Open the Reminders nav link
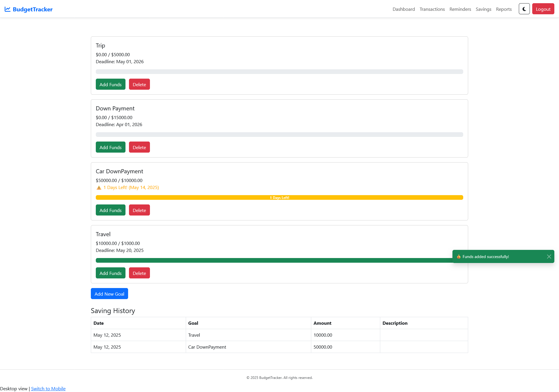The image size is (559, 392). [x=460, y=9]
